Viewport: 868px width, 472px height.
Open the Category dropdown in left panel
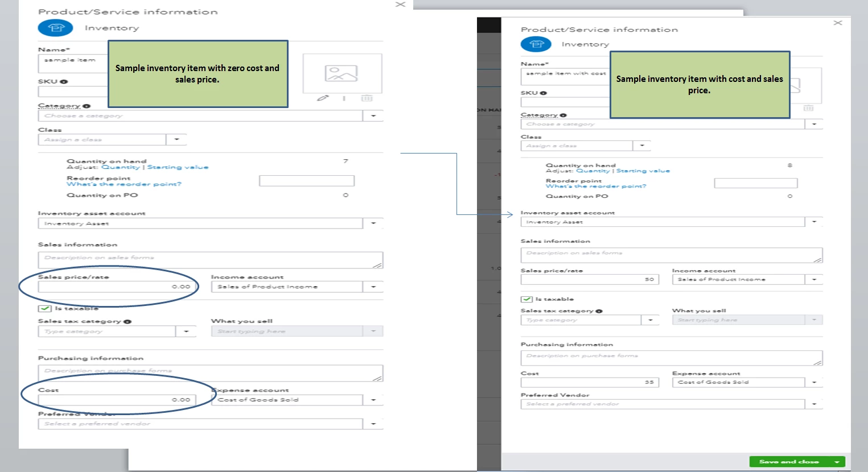[x=373, y=115]
